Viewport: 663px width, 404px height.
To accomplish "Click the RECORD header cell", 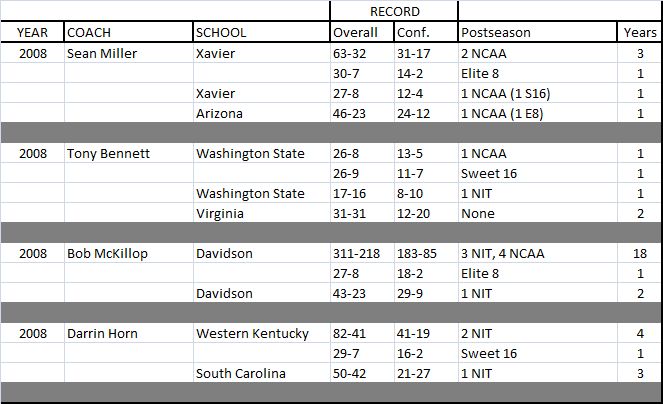I will 394,11.
